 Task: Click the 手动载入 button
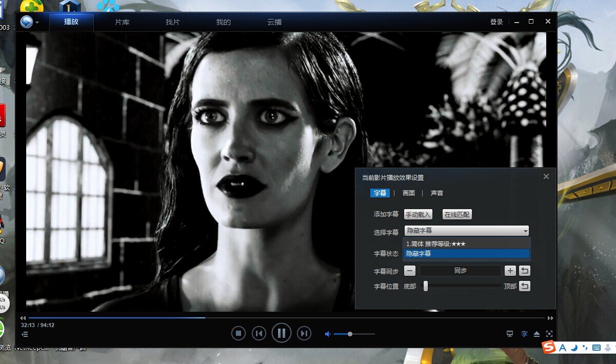pos(418,214)
